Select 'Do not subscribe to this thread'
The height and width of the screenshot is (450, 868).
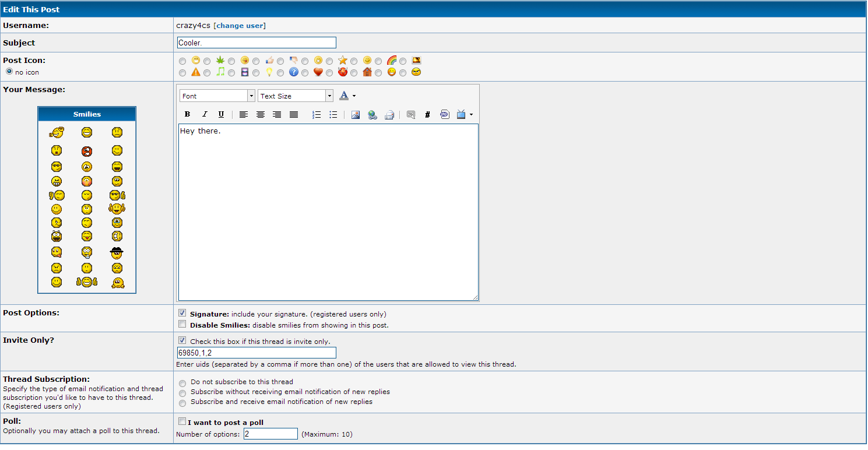click(x=183, y=383)
